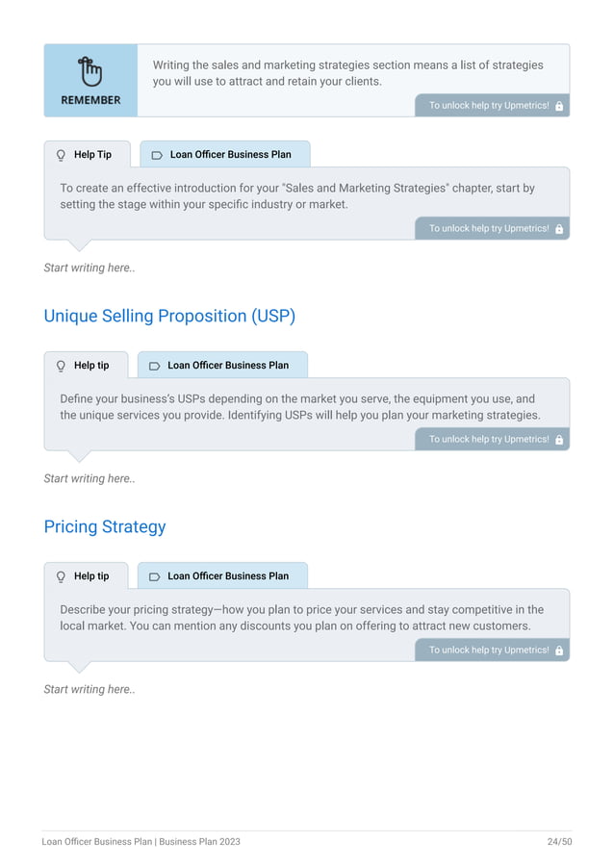Click 'Start writing here..' above the Unique Selling Proposition heading
The image size is (614, 868).
[90, 268]
